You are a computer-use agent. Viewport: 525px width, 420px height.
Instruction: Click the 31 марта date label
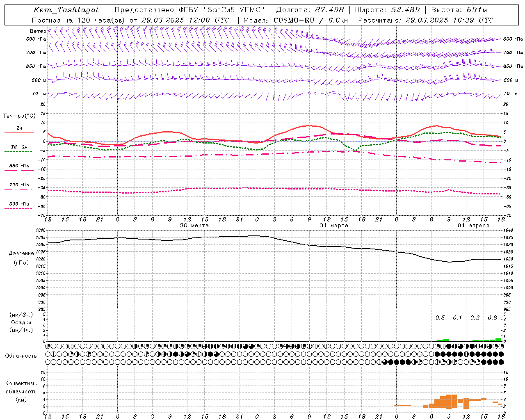pyautogui.click(x=334, y=226)
